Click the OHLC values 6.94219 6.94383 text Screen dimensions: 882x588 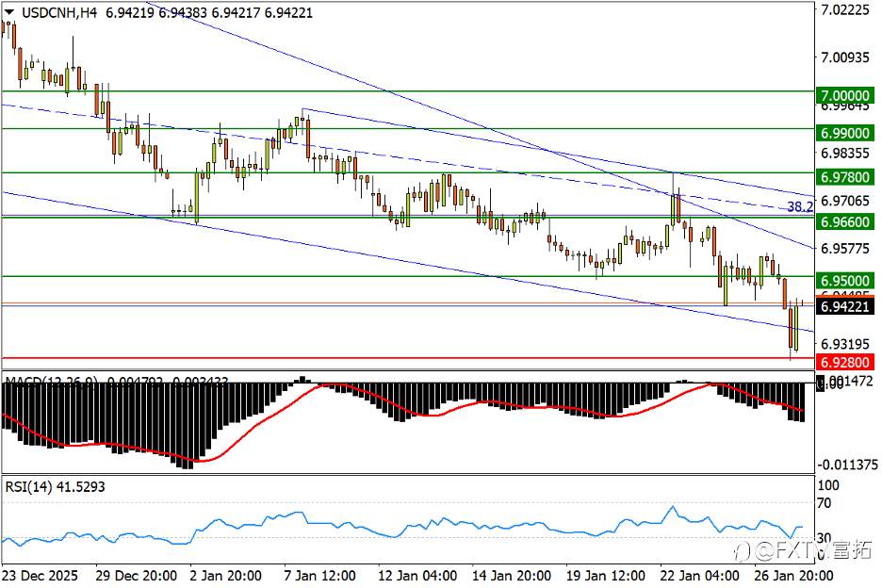(x=155, y=12)
